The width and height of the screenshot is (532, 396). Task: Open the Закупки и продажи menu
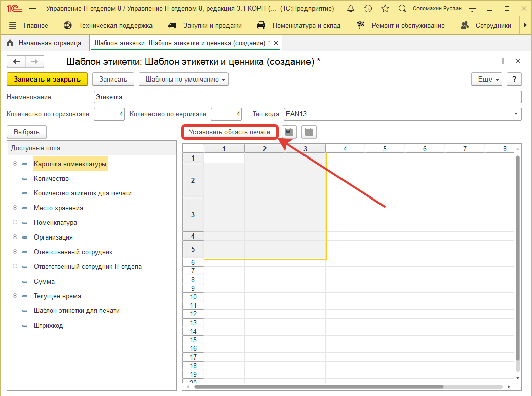click(x=205, y=25)
